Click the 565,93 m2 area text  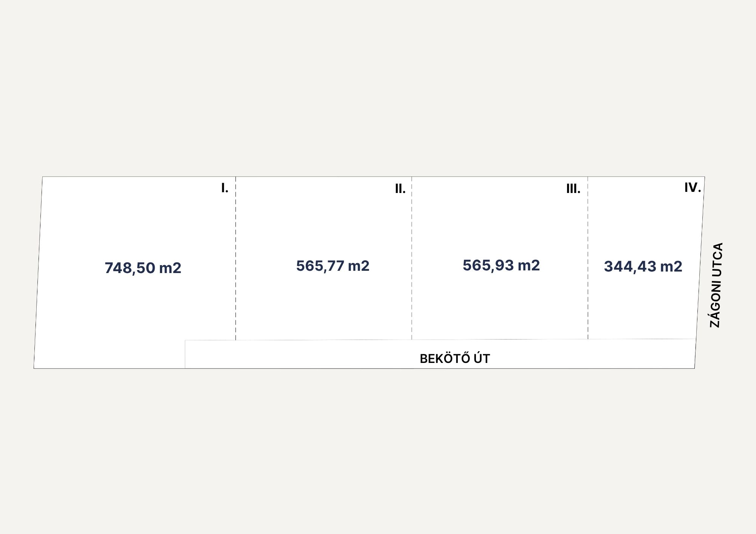(501, 265)
